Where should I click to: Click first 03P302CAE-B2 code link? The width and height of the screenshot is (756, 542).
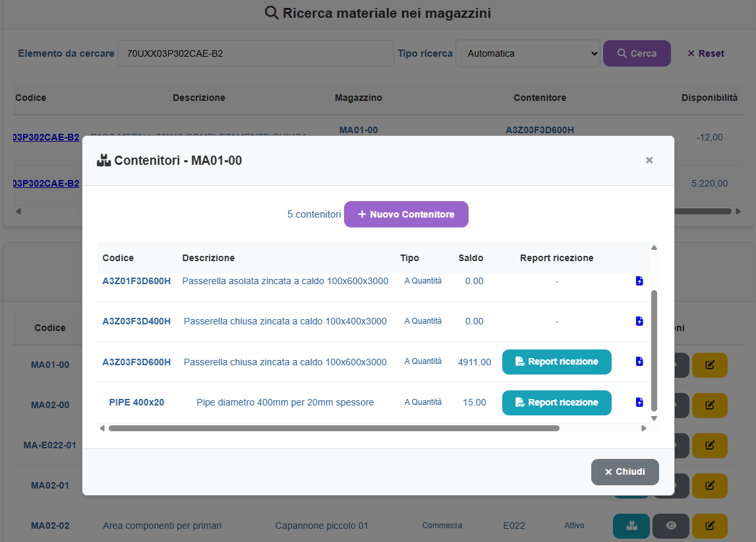click(x=46, y=137)
